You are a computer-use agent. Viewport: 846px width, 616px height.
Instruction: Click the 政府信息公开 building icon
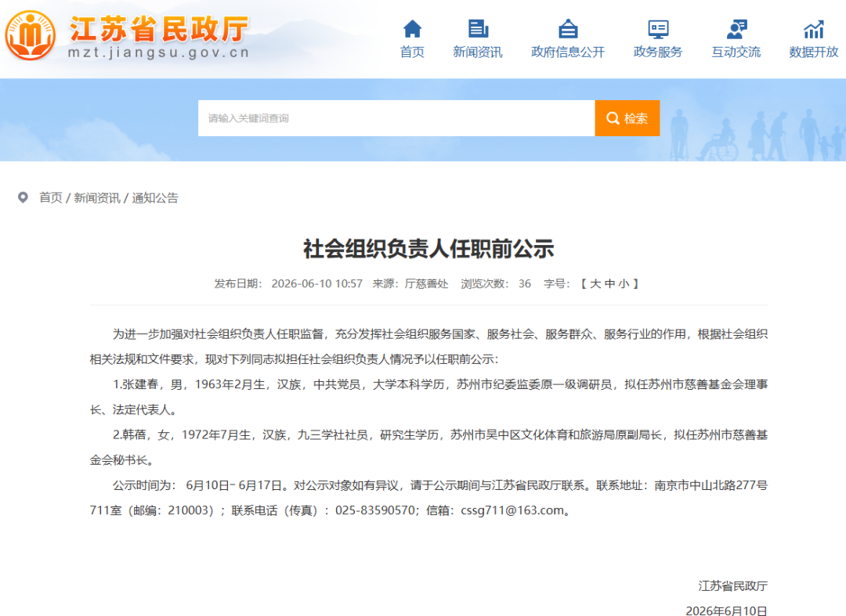pyautogui.click(x=568, y=28)
